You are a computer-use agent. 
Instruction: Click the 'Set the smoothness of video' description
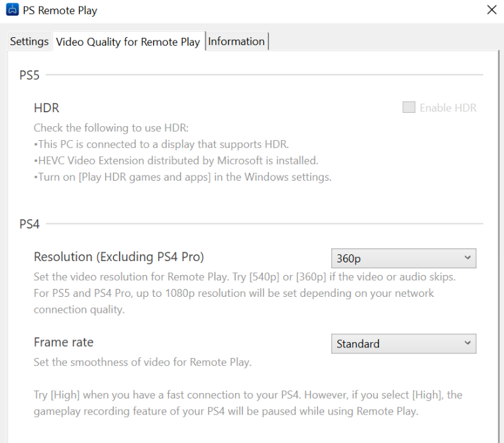click(x=143, y=363)
